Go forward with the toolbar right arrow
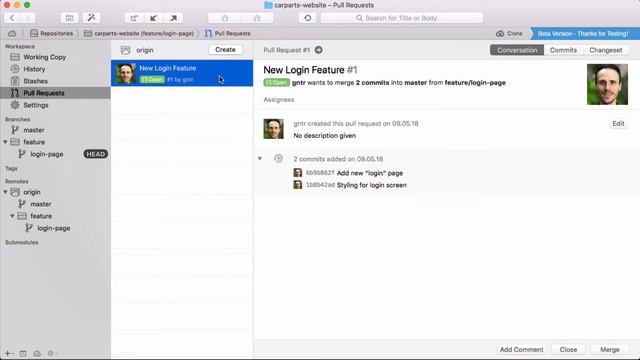 pyautogui.click(x=27, y=18)
